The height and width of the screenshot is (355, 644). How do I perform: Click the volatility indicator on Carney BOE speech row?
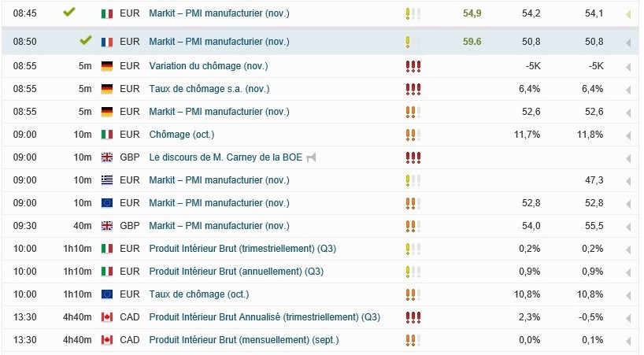click(413, 157)
